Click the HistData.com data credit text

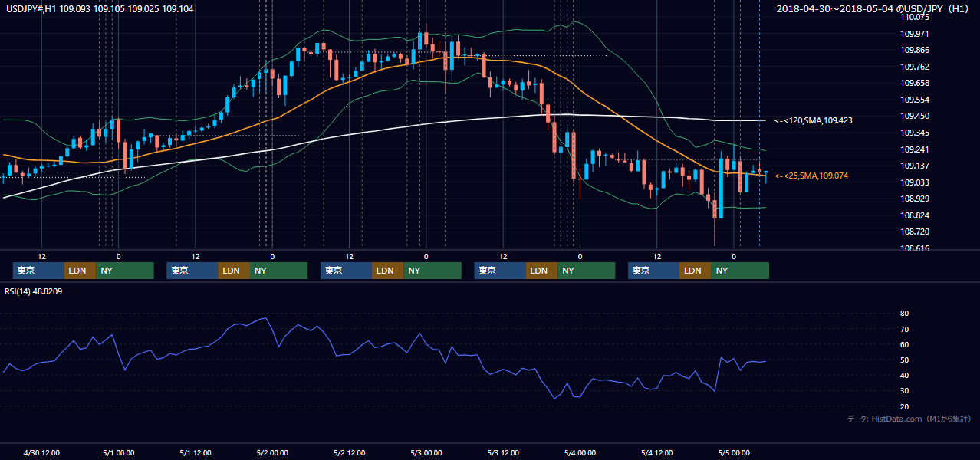[x=909, y=419]
